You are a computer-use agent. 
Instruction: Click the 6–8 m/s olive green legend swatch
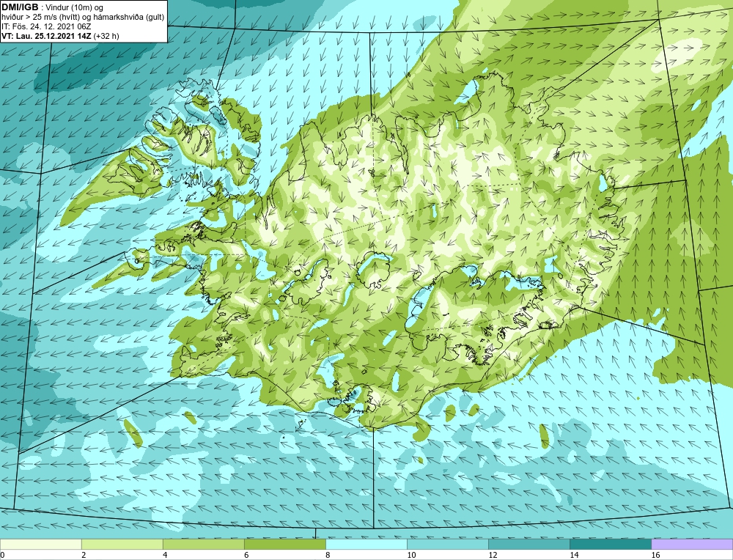point(284,544)
